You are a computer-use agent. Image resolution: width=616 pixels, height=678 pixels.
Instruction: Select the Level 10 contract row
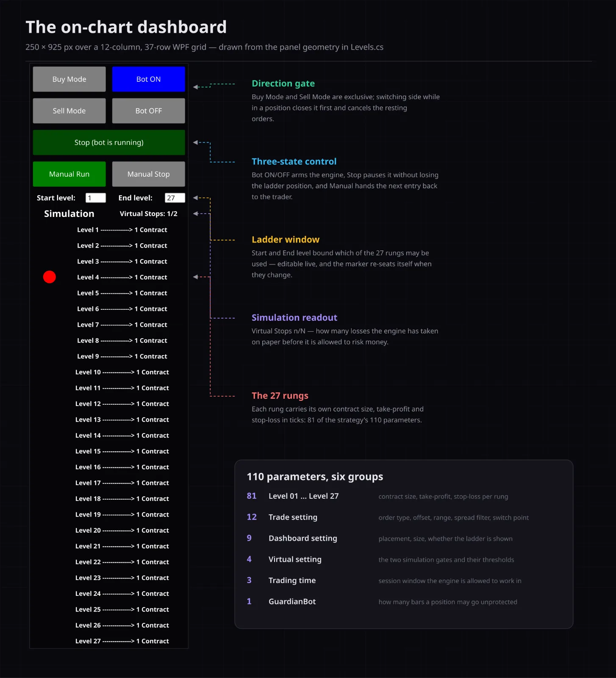tap(122, 372)
